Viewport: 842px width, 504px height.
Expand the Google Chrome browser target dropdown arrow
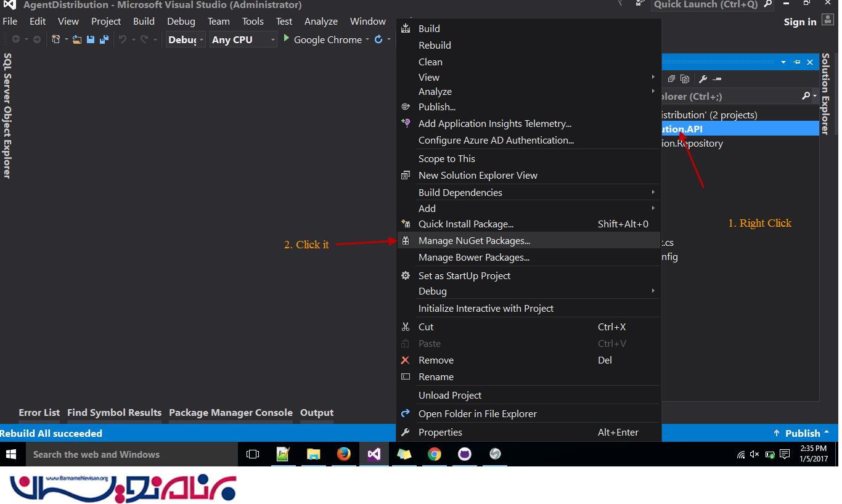point(367,39)
